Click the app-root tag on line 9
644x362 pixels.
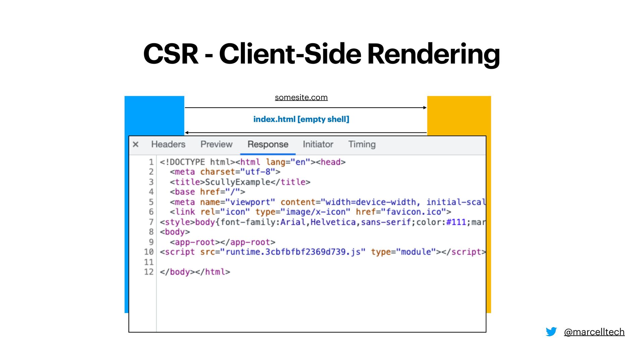point(222,242)
